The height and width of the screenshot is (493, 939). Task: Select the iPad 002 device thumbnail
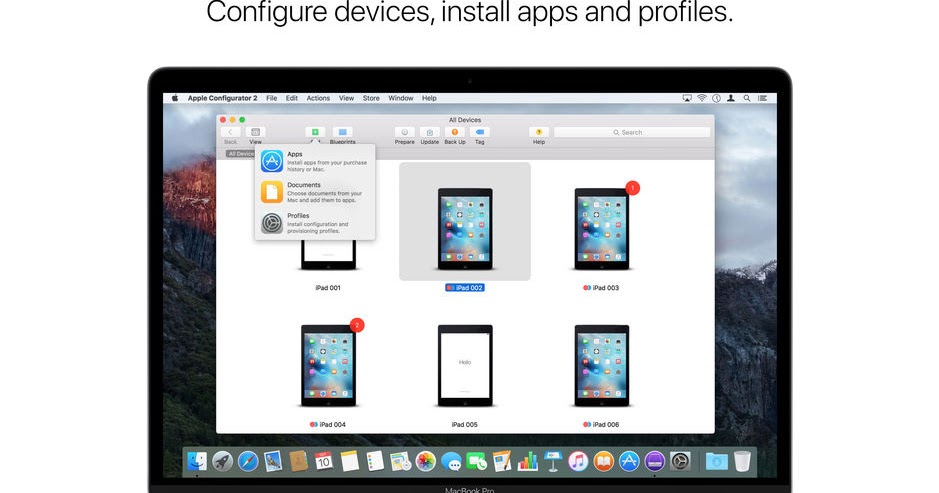[465, 229]
